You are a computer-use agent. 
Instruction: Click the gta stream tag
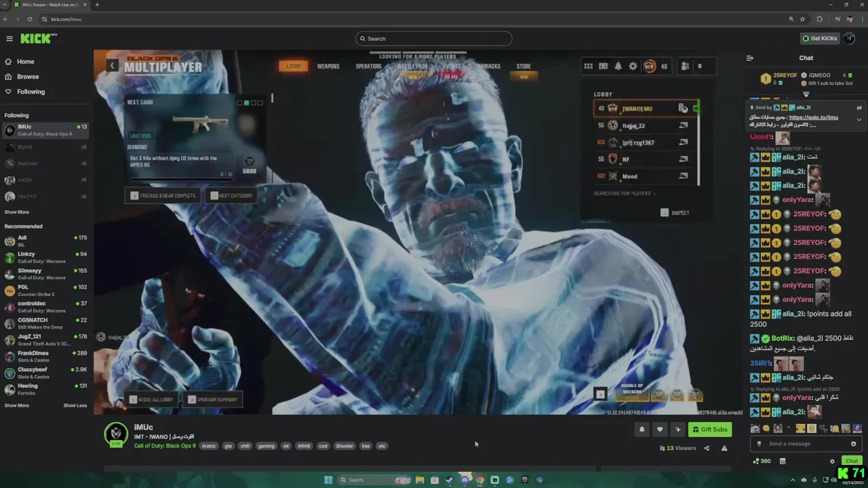[x=228, y=446]
